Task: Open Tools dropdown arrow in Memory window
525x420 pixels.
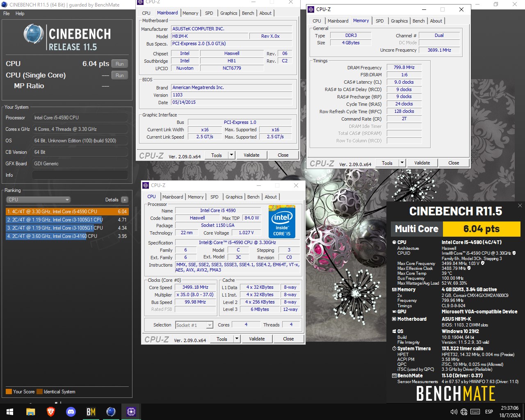Action: (402, 163)
